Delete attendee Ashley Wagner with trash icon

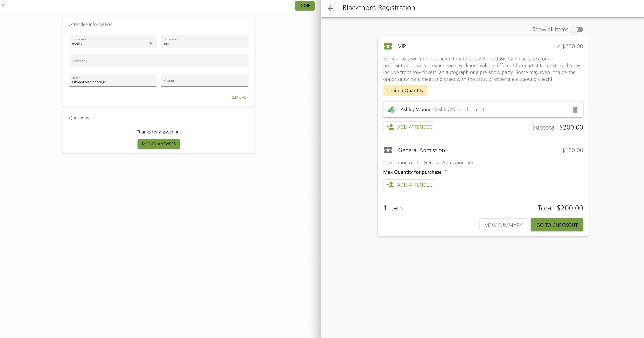pos(575,110)
